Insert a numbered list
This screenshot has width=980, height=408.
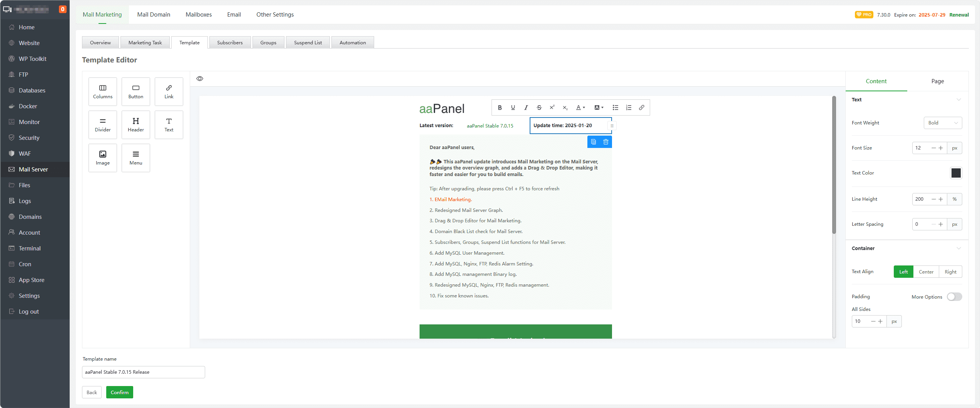(x=629, y=107)
